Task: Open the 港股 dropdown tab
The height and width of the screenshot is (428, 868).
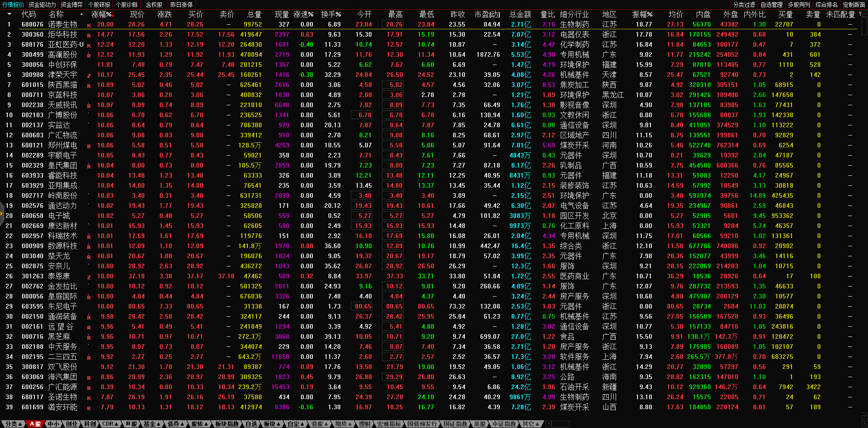Action: (x=319, y=424)
